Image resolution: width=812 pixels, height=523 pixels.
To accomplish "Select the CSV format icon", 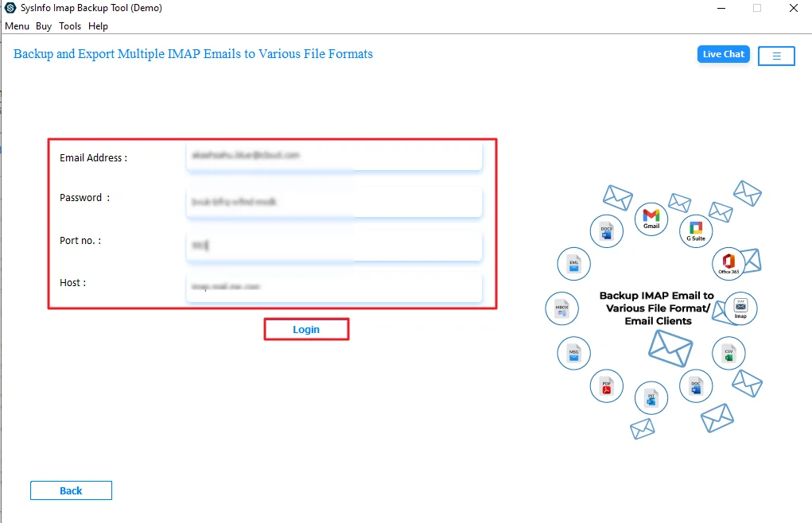I will 728,353.
